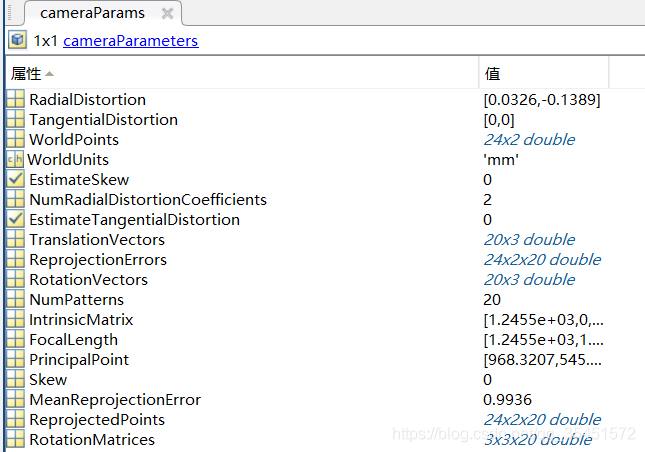Viewport: 645px width, 452px height.
Task: Click the RotationMatrices grid icon
Action: (x=15, y=440)
